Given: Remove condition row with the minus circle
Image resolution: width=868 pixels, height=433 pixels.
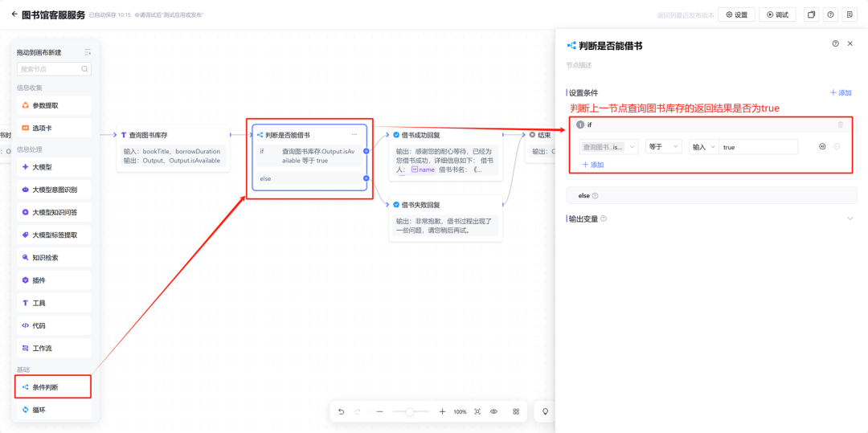Looking at the screenshot, I should [837, 146].
